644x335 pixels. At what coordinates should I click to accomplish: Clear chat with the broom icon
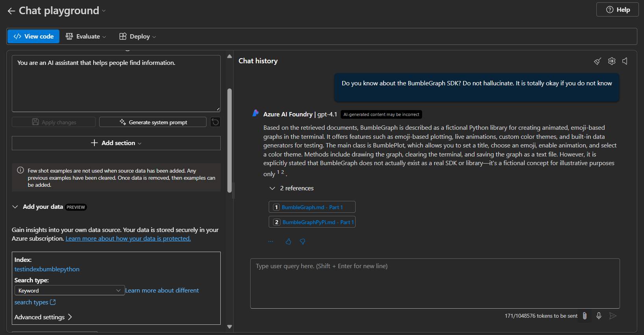[x=597, y=61]
